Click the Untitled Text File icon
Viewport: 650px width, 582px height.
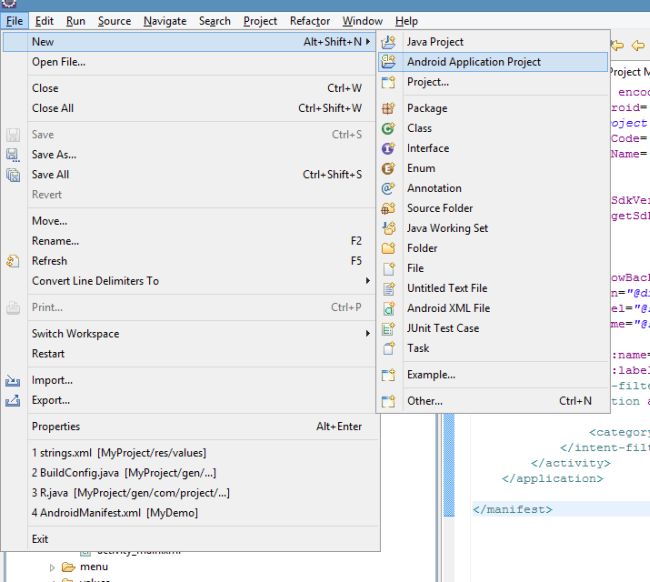tap(388, 288)
